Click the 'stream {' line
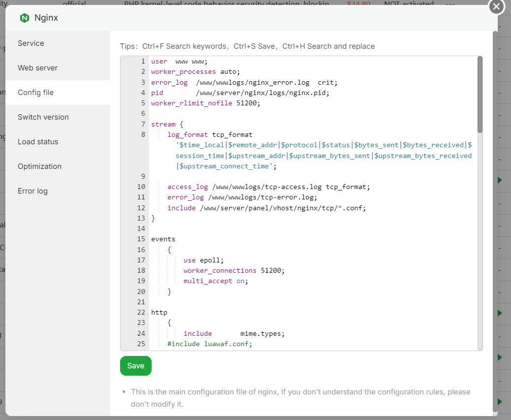Image resolution: width=511 pixels, height=420 pixels. coord(167,124)
